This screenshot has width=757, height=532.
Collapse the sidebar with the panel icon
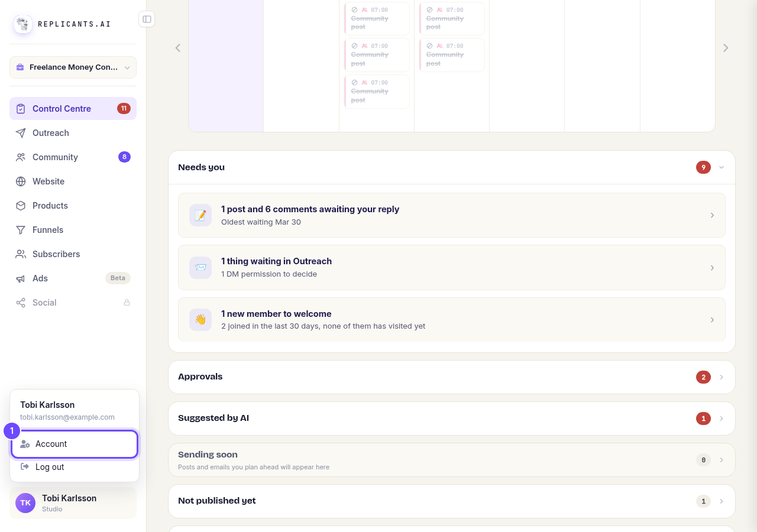(x=147, y=19)
